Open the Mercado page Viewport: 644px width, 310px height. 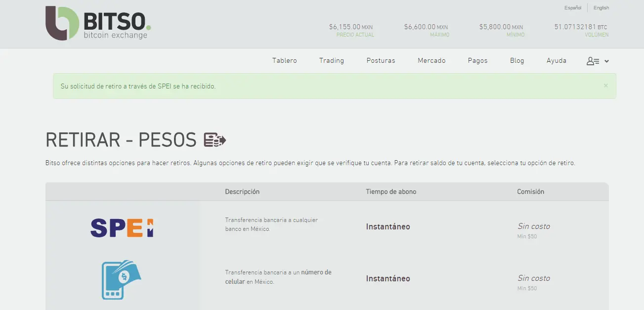click(431, 60)
